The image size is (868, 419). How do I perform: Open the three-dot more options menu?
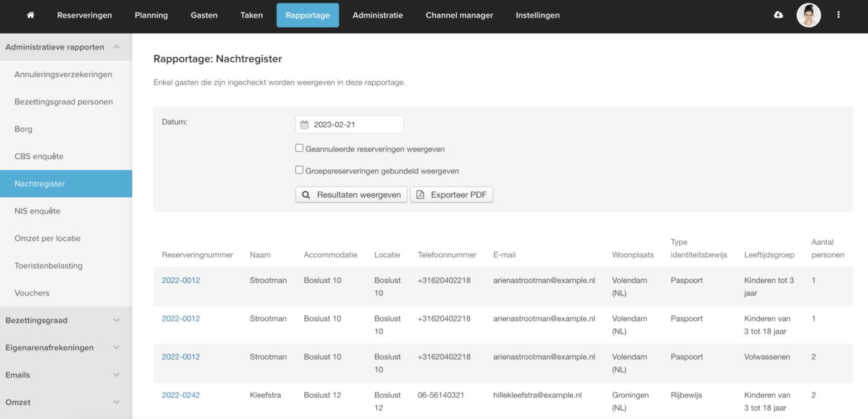(838, 15)
